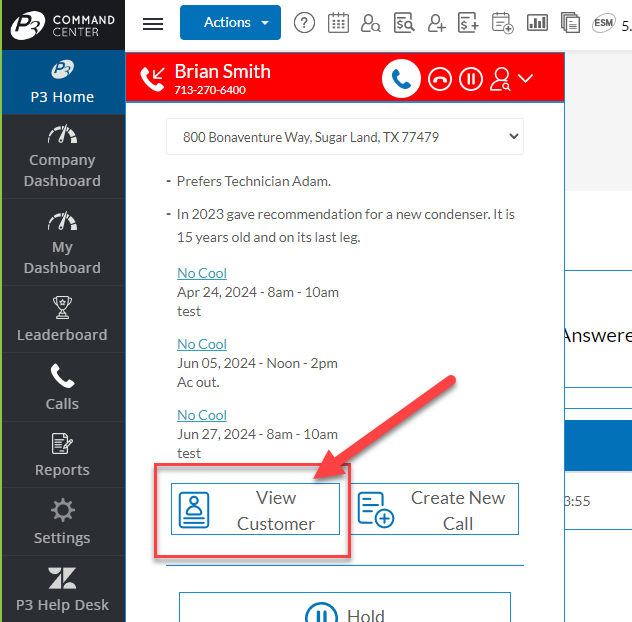
Task: Click the pause call icon in red header
Action: (470, 79)
